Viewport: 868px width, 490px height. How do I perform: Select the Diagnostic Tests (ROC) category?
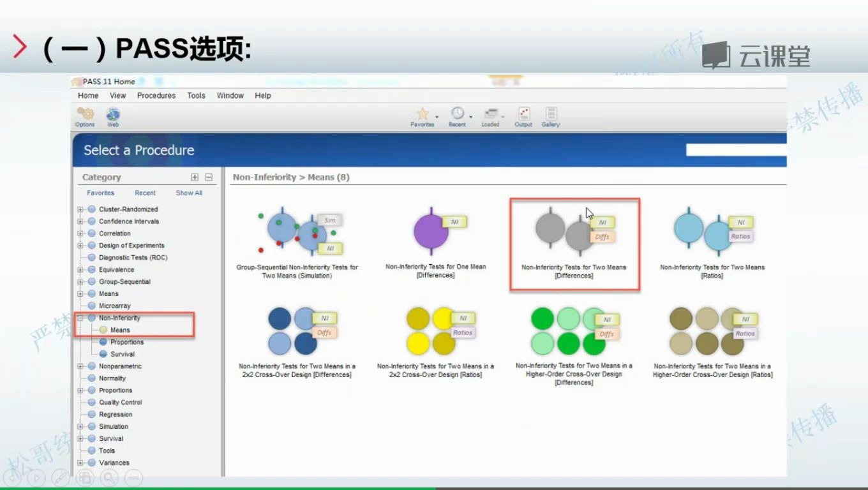[x=133, y=258]
